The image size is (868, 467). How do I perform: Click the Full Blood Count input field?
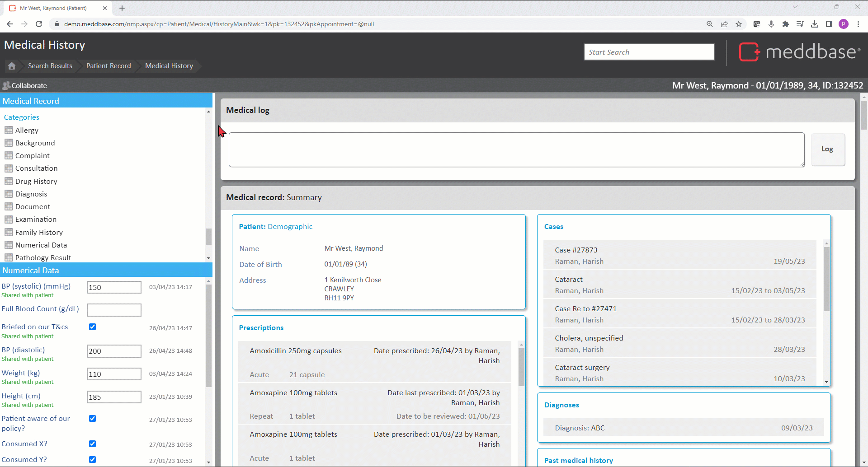point(114,310)
